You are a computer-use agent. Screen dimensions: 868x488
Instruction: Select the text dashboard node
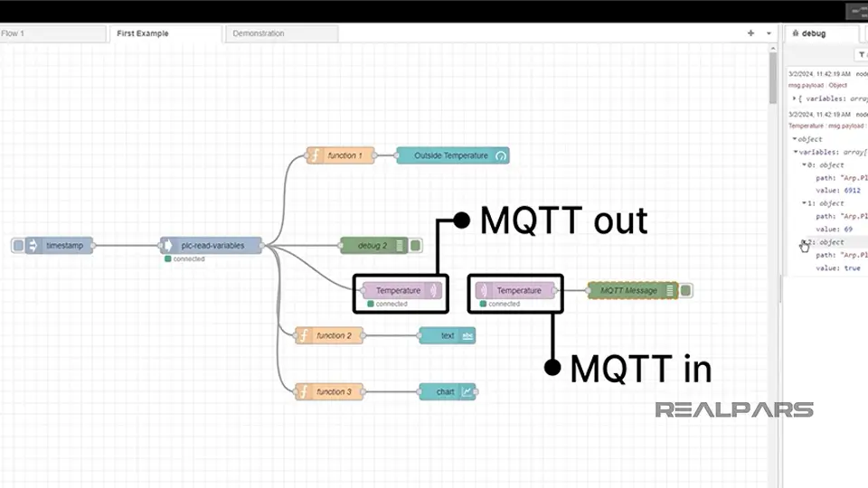pyautogui.click(x=448, y=335)
